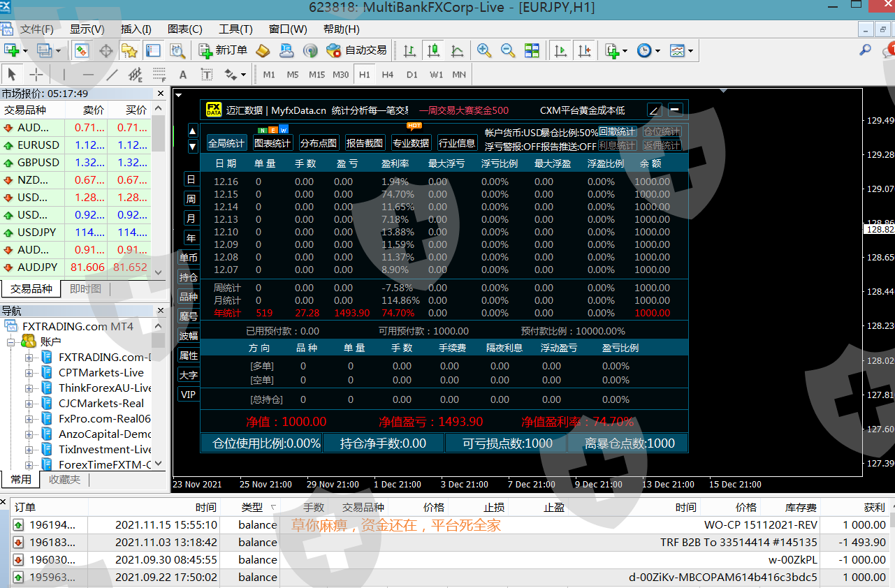Open the 工具(T) menu

pos(235,29)
